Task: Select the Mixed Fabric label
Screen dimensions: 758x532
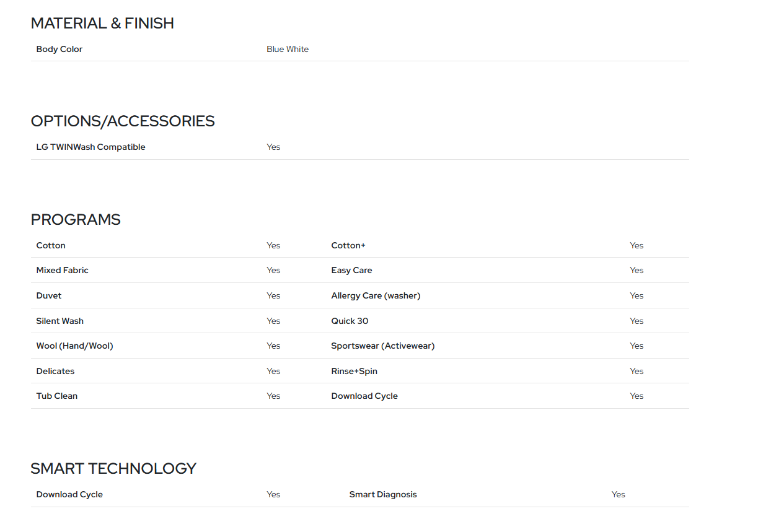Action: [x=63, y=270]
